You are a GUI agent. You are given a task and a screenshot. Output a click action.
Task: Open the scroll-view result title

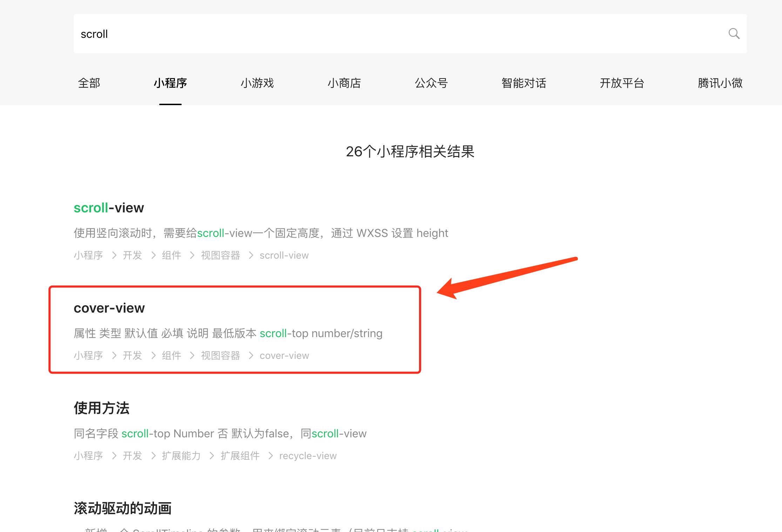pyautogui.click(x=109, y=208)
